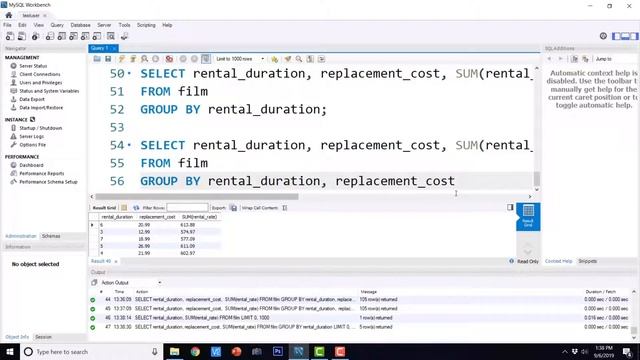The height and width of the screenshot is (360, 640).
Task: Save the script with floppy disk icon
Action: point(108,59)
